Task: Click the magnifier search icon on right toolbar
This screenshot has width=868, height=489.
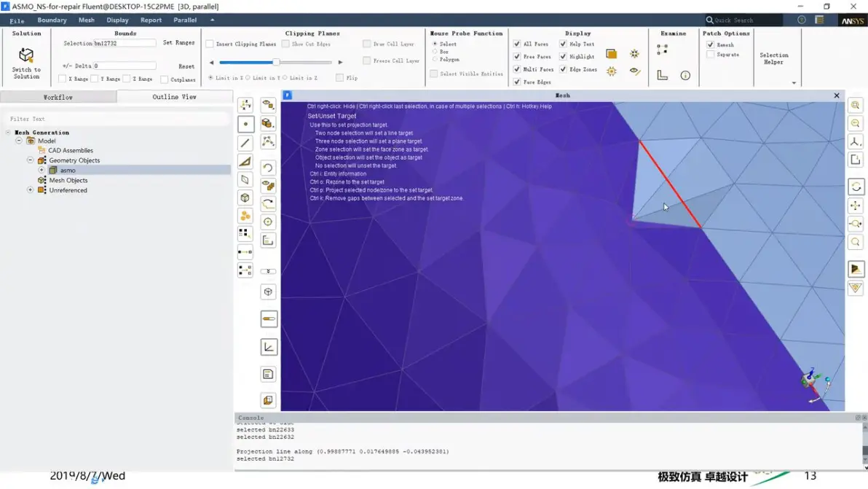Action: pos(856,242)
